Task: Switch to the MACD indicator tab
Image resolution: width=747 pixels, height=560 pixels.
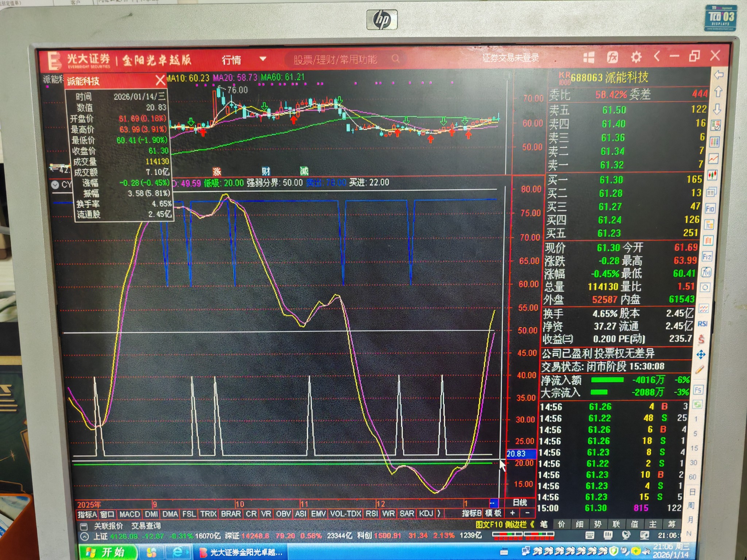Action: tap(129, 514)
